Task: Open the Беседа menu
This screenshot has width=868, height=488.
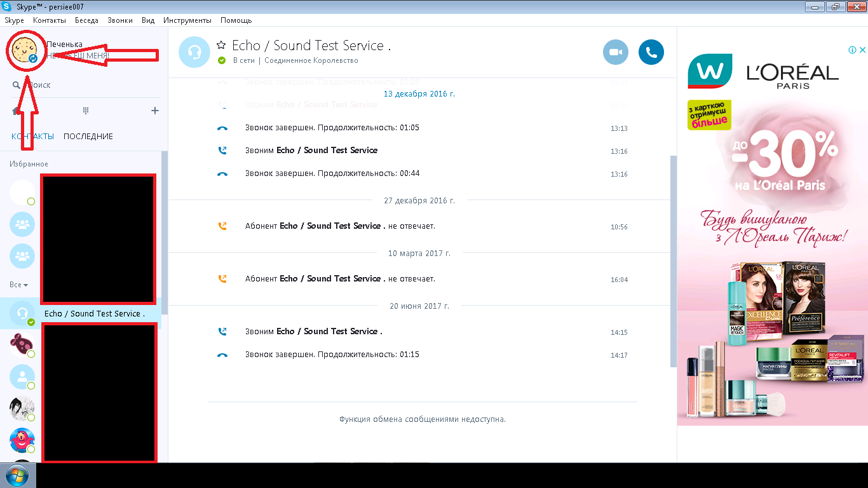Action: pyautogui.click(x=86, y=20)
